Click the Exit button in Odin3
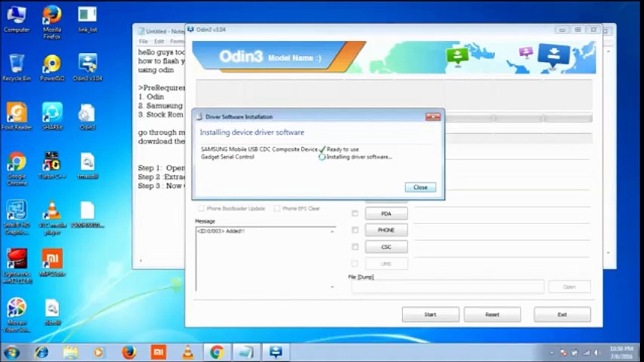The image size is (644, 362). tap(562, 315)
